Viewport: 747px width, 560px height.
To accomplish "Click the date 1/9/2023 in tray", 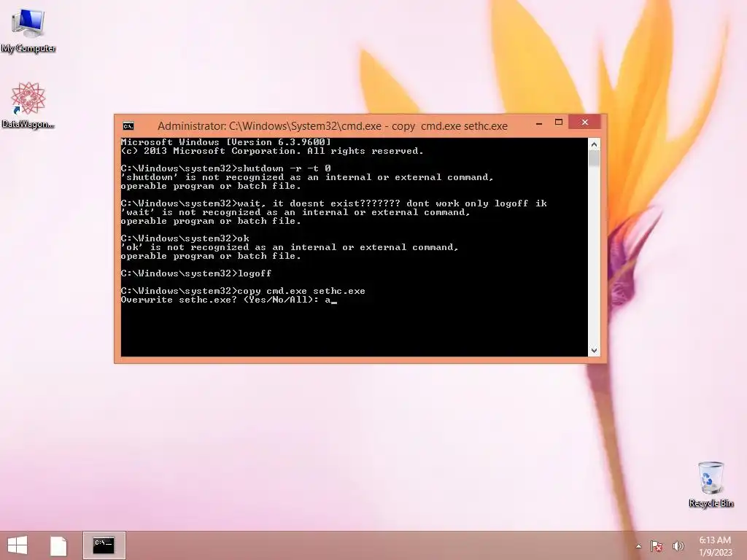I will click(x=715, y=553).
